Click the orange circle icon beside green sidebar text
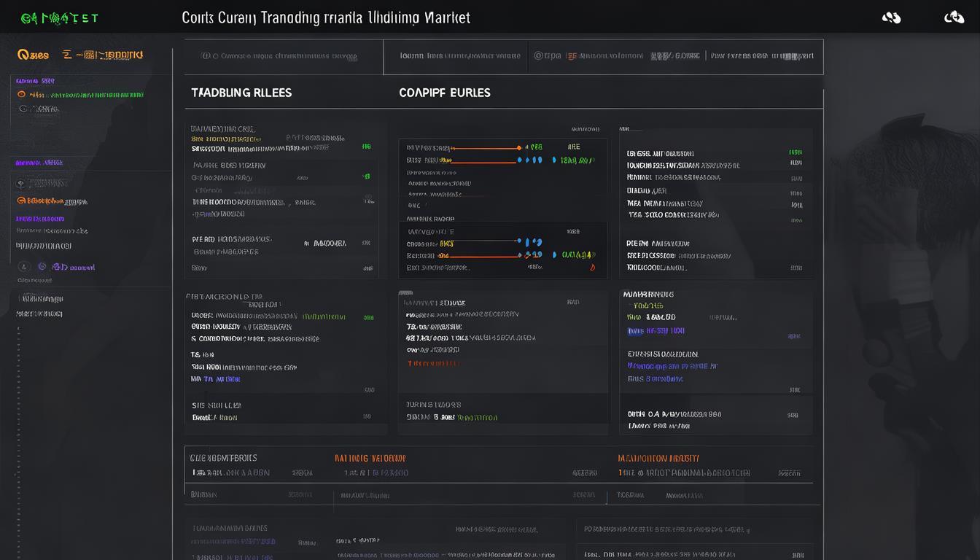This screenshot has width=980, height=560. pos(21,95)
